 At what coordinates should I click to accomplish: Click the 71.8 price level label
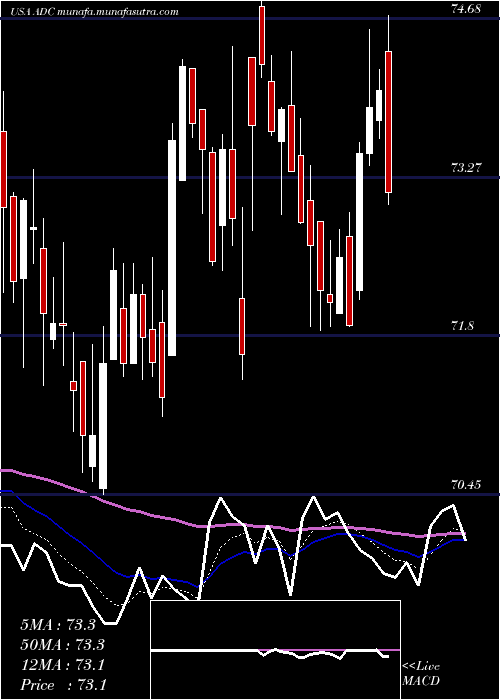462,326
